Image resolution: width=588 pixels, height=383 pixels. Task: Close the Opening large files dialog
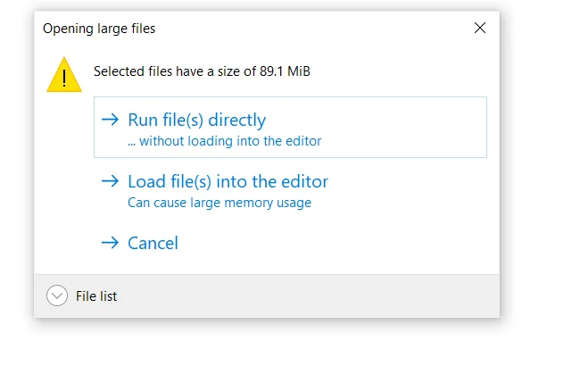click(x=480, y=28)
